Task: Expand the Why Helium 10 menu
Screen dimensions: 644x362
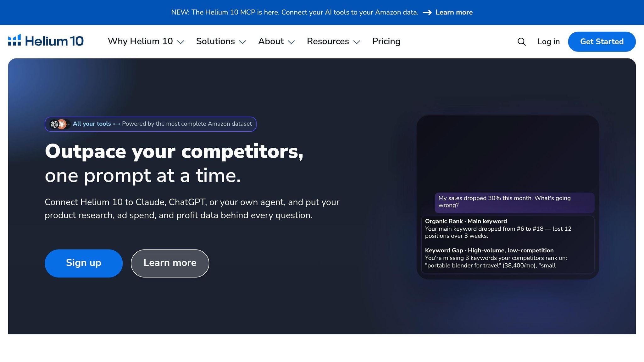Action: (146, 41)
